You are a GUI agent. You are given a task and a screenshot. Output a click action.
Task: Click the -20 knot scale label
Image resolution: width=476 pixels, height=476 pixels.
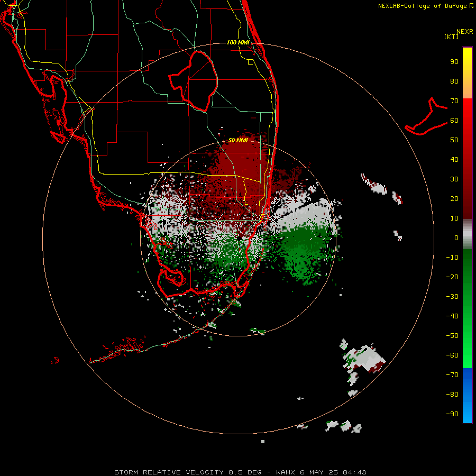click(452, 277)
